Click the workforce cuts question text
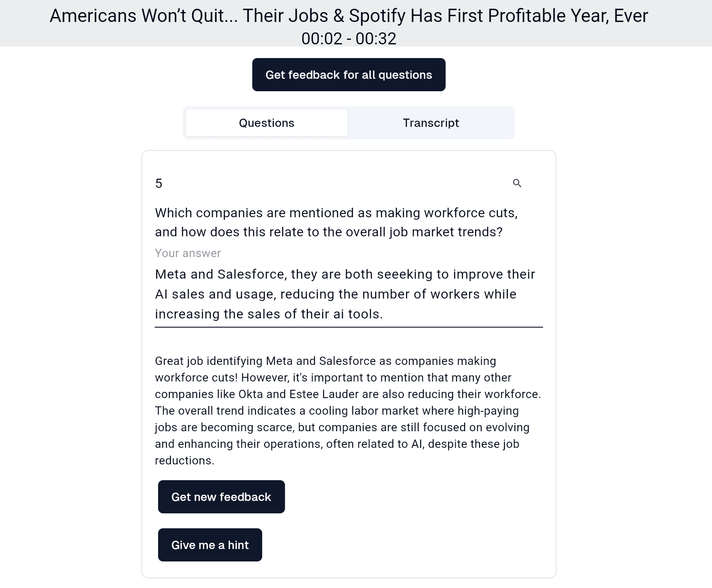The image size is (712, 588). tap(336, 213)
